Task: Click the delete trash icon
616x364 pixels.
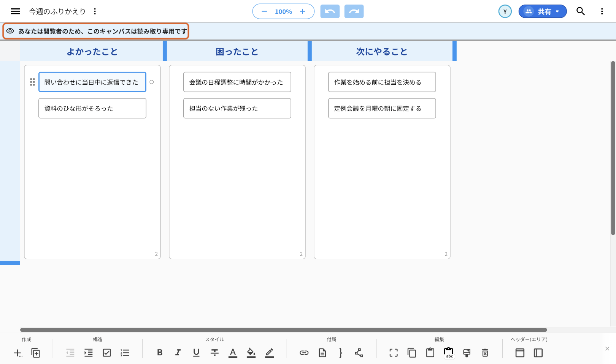Action: click(x=485, y=353)
